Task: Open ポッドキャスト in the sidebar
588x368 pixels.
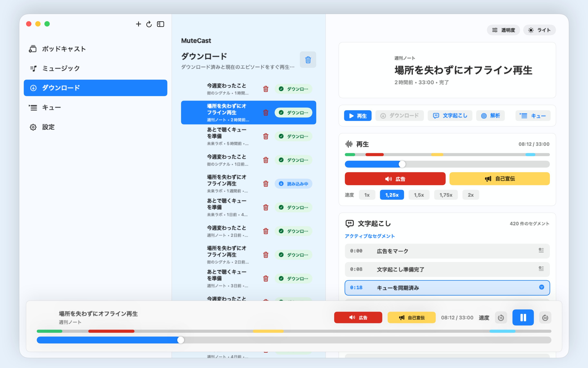Action: (x=95, y=49)
